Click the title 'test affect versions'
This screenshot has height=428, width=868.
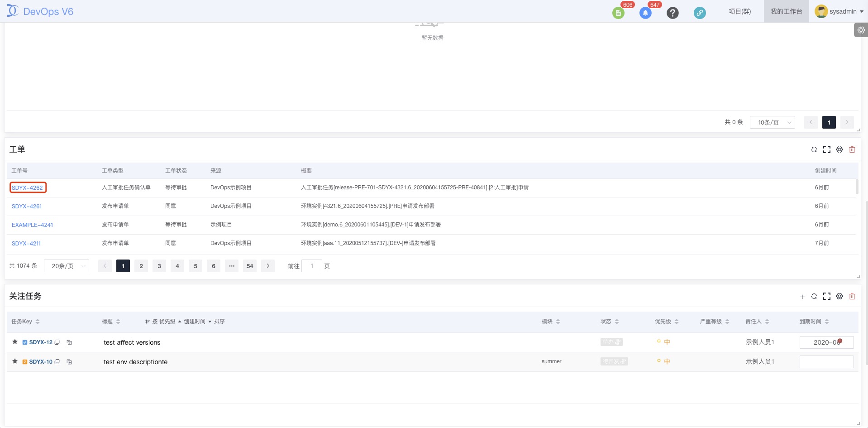(x=132, y=342)
